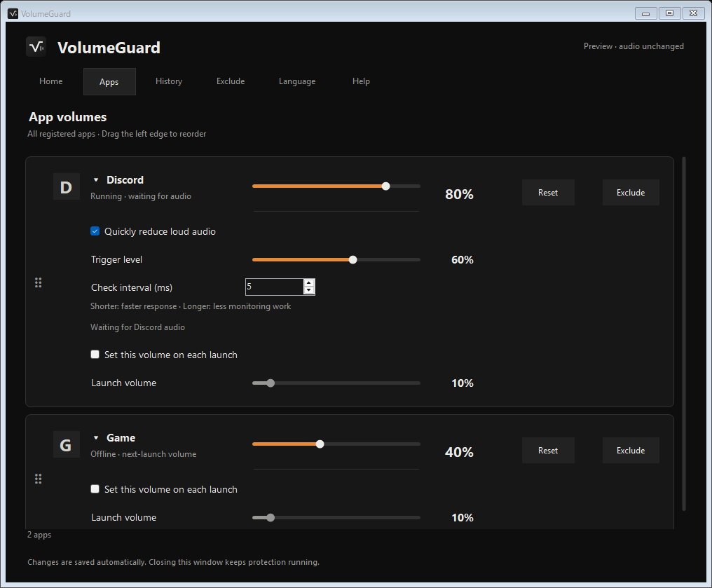This screenshot has width=712, height=588.
Task: Click the Trigger level 60% value
Action: point(463,260)
